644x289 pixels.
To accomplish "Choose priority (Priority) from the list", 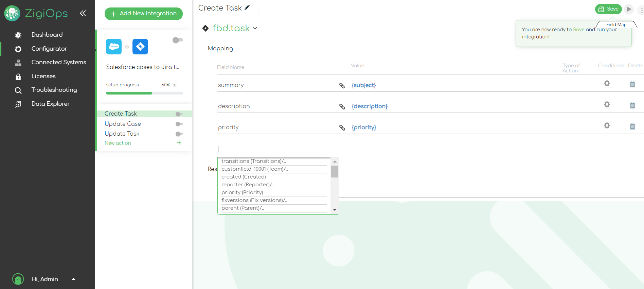I will click(274, 192).
